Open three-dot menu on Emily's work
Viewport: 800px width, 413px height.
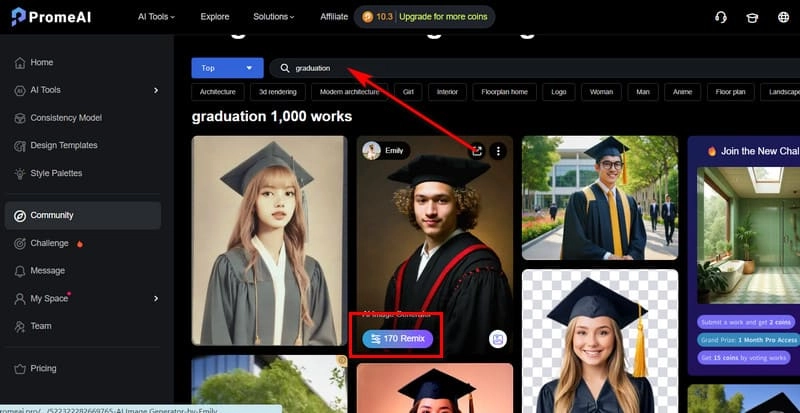(x=498, y=151)
